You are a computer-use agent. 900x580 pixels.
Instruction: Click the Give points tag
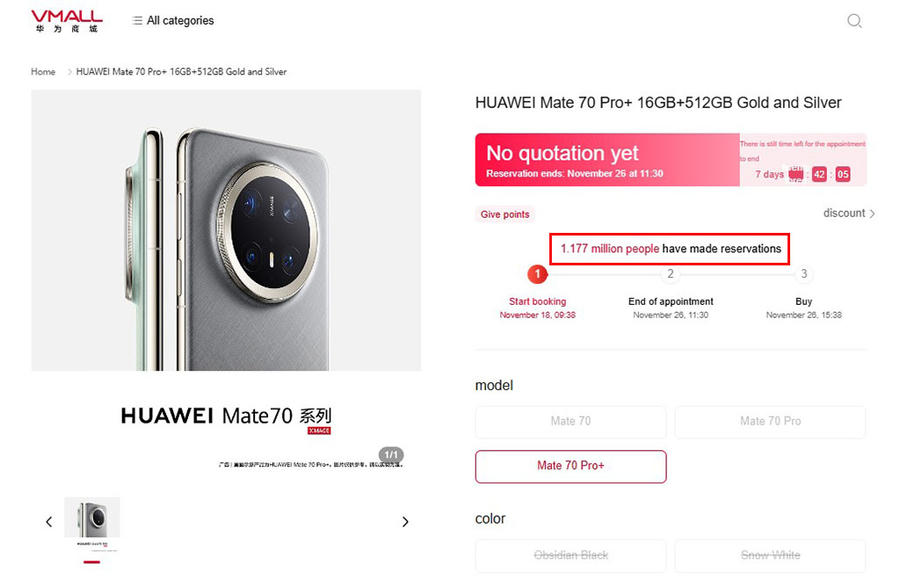[x=505, y=215]
